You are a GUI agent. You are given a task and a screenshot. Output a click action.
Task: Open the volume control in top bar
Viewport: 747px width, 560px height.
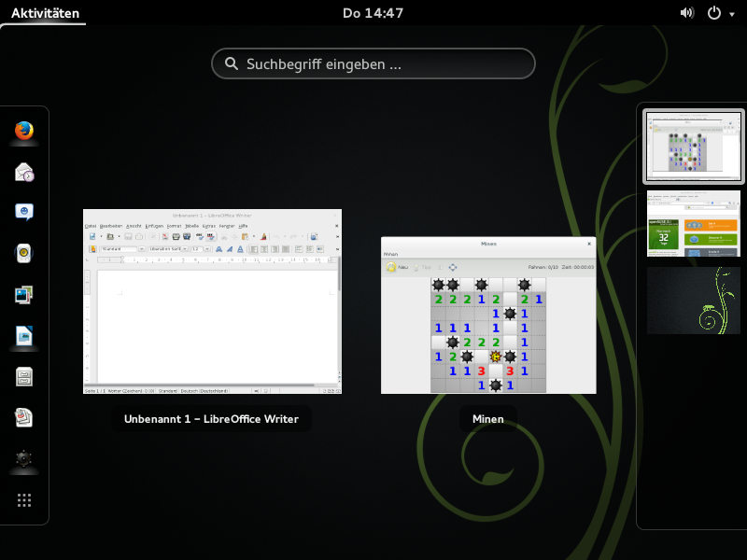(x=687, y=13)
